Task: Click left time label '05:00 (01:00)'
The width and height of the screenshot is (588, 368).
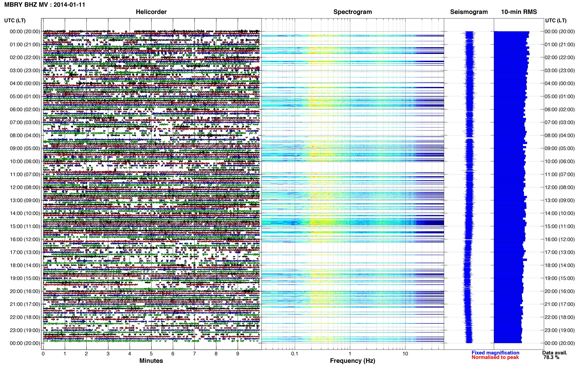Action: tap(25, 96)
